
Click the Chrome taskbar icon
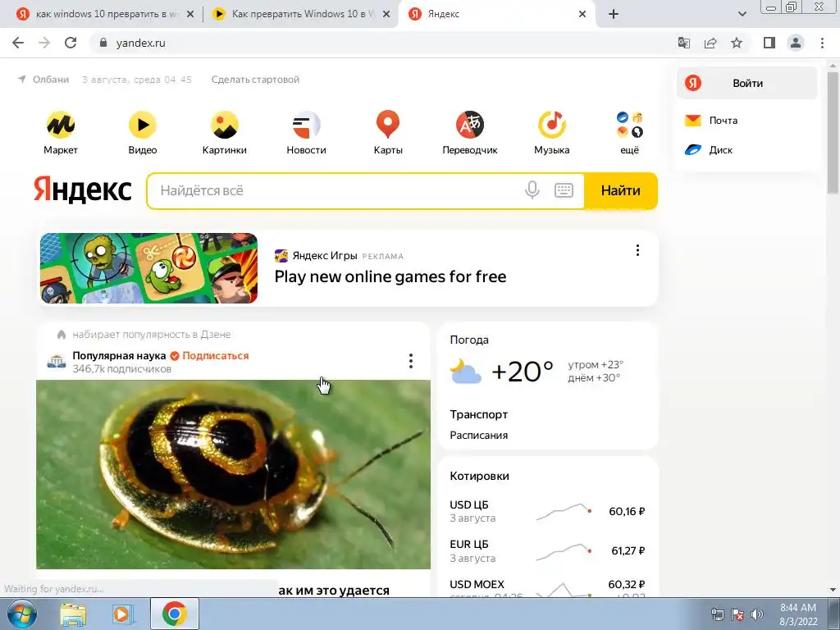pos(174,614)
